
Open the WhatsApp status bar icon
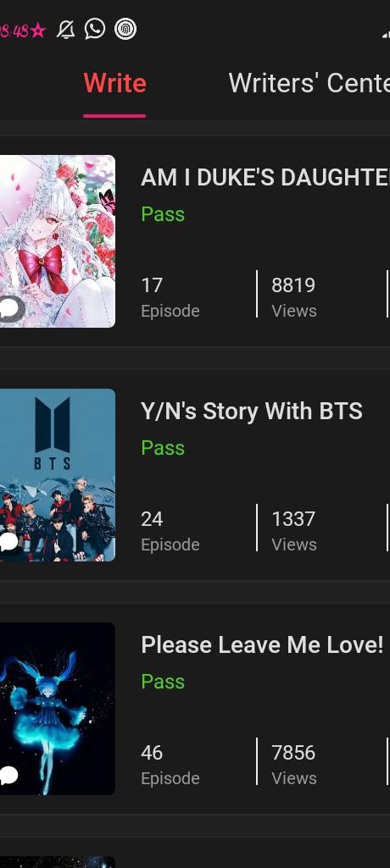tap(95, 29)
